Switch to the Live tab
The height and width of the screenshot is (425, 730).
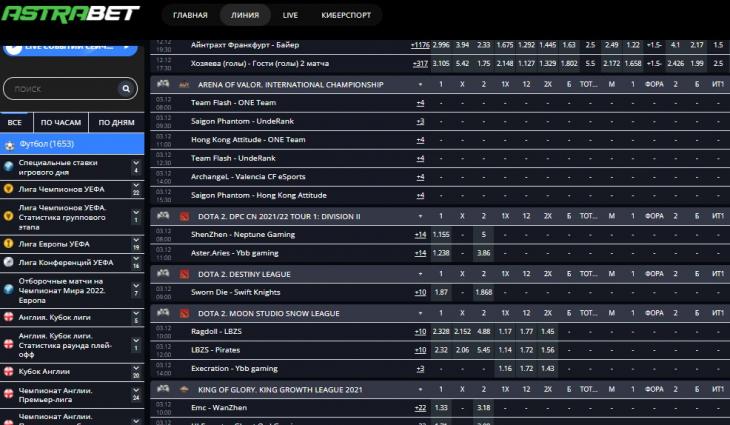(290, 16)
